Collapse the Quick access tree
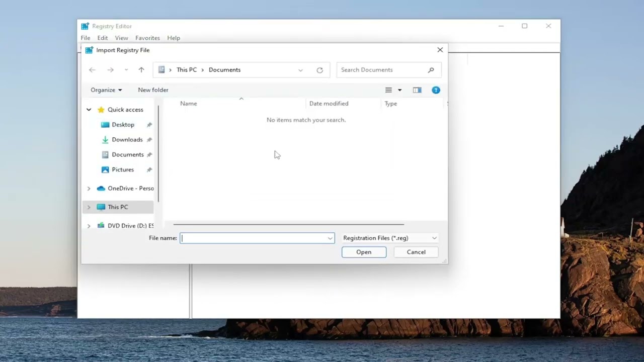 coord(89,110)
